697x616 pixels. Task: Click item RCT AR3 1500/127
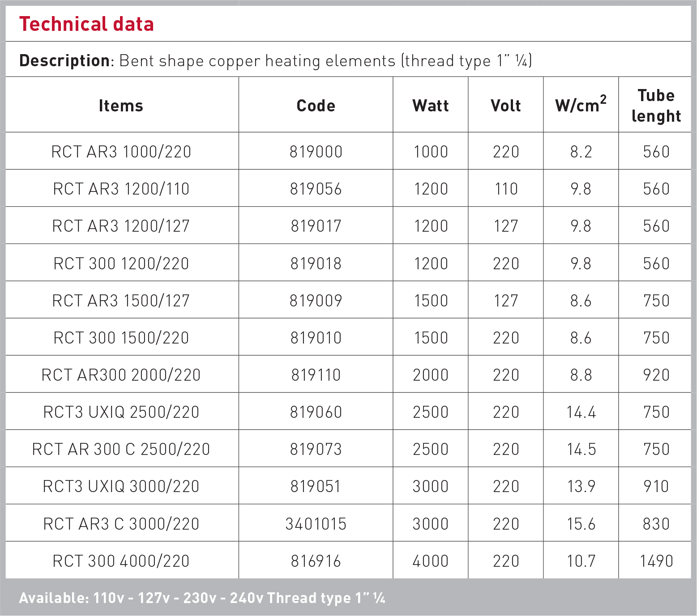[121, 301]
